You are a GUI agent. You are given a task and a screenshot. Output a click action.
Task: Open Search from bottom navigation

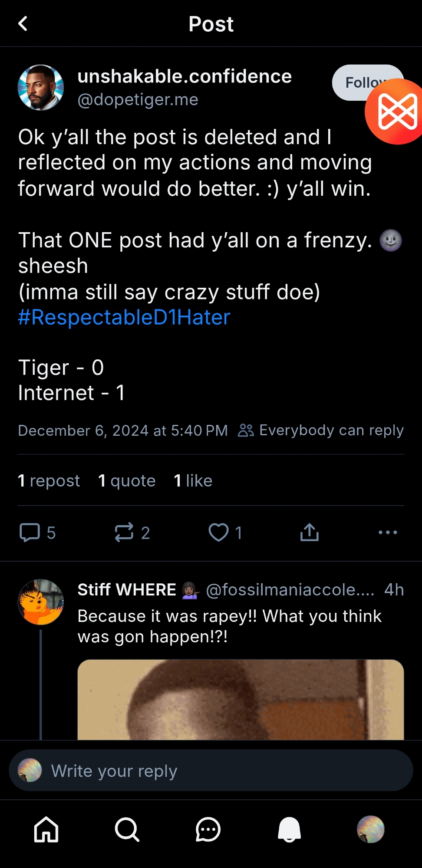127,829
